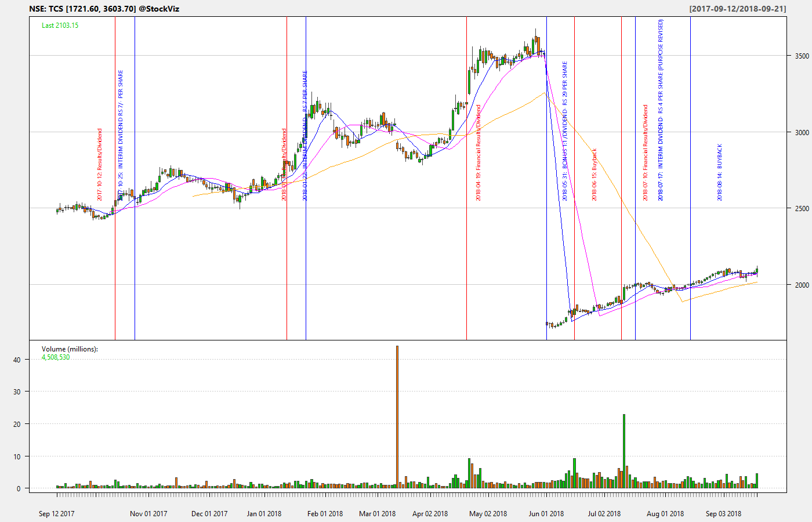The height and width of the screenshot is (522, 812).
Task: Click the 2000 price axis label
Action: (802, 285)
